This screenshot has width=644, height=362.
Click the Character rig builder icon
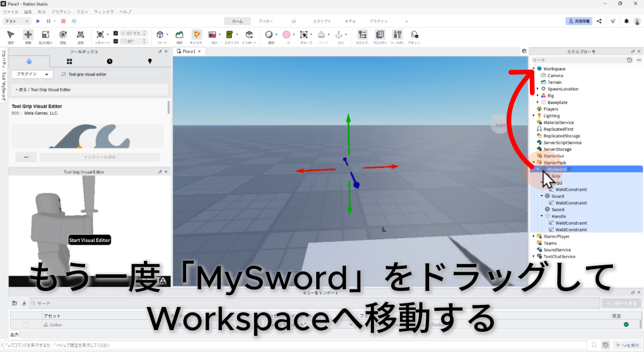[197, 35]
